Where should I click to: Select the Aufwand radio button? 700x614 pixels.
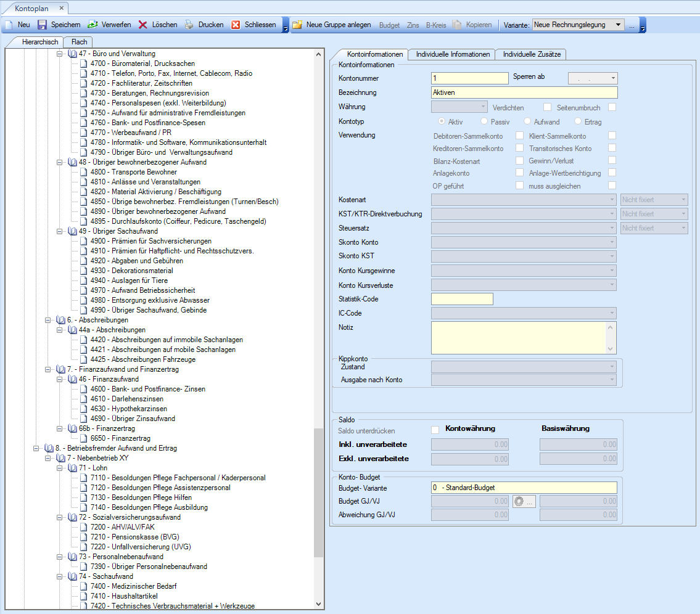(x=527, y=121)
